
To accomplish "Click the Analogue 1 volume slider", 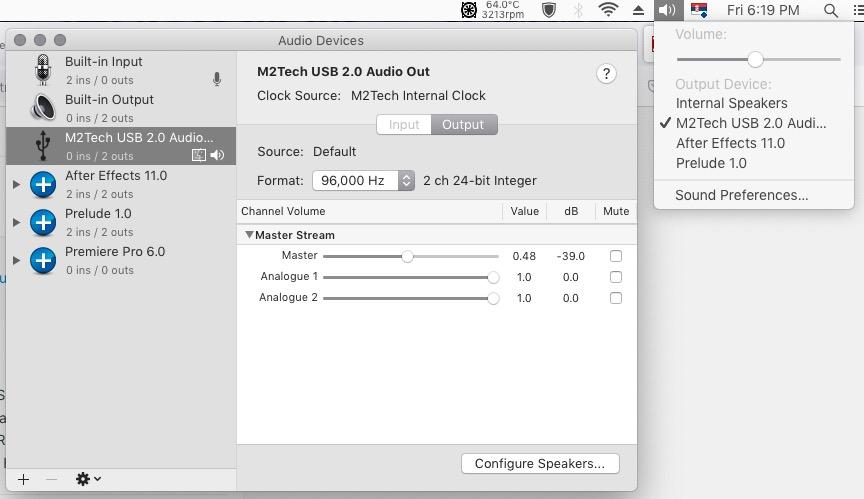I will (x=411, y=277).
